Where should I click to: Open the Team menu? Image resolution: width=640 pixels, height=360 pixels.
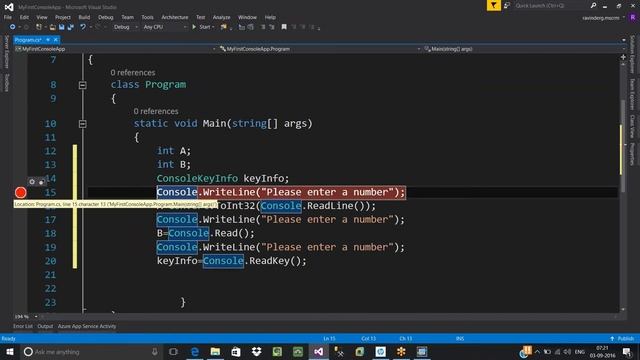(x=127, y=17)
